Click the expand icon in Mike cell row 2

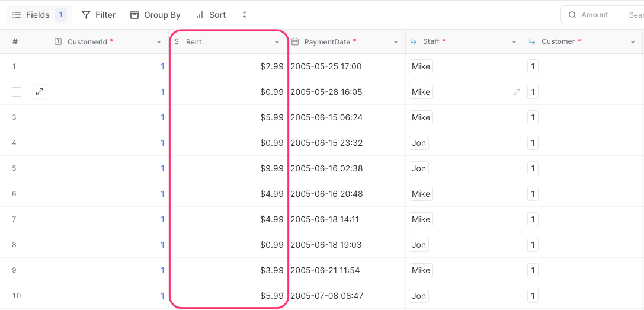coord(516,92)
